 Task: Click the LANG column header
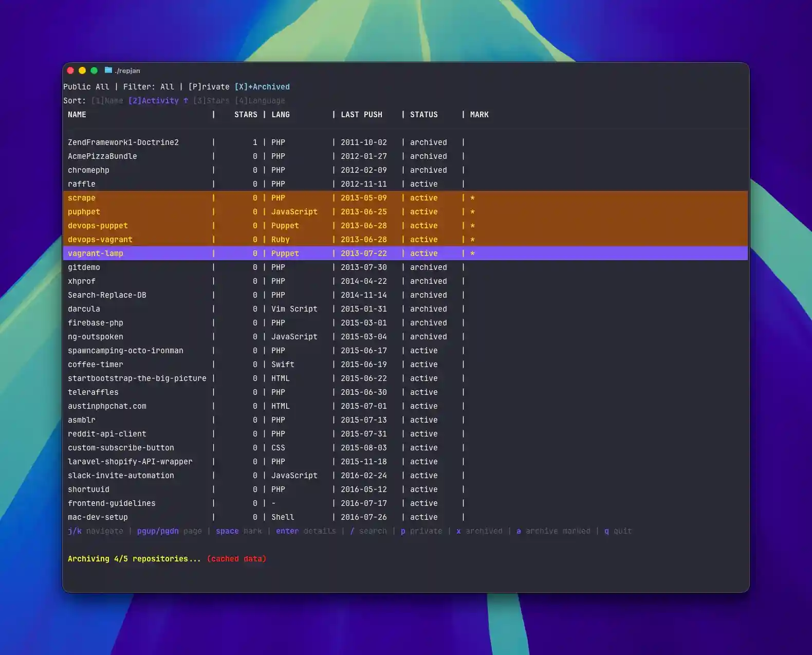281,115
